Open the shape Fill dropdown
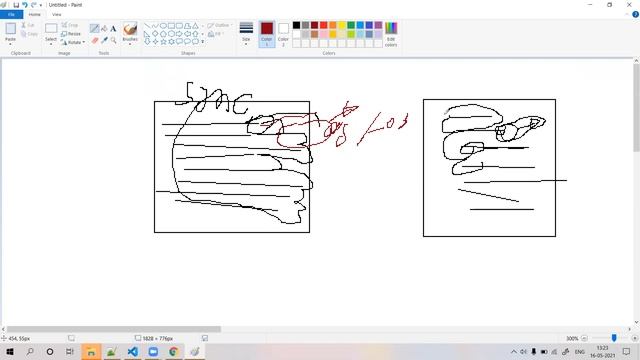The image size is (640, 360). (217, 34)
